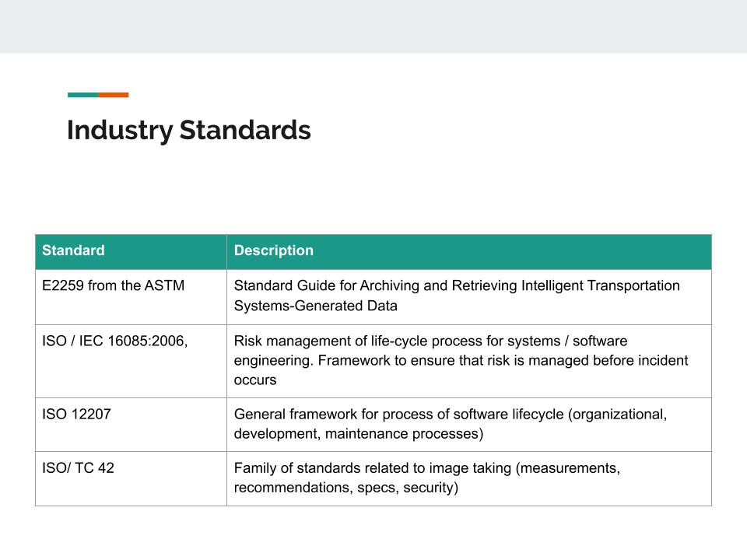Select the 'ISO/ TC 42' cell
This screenshot has width=747, height=560.
point(131,478)
